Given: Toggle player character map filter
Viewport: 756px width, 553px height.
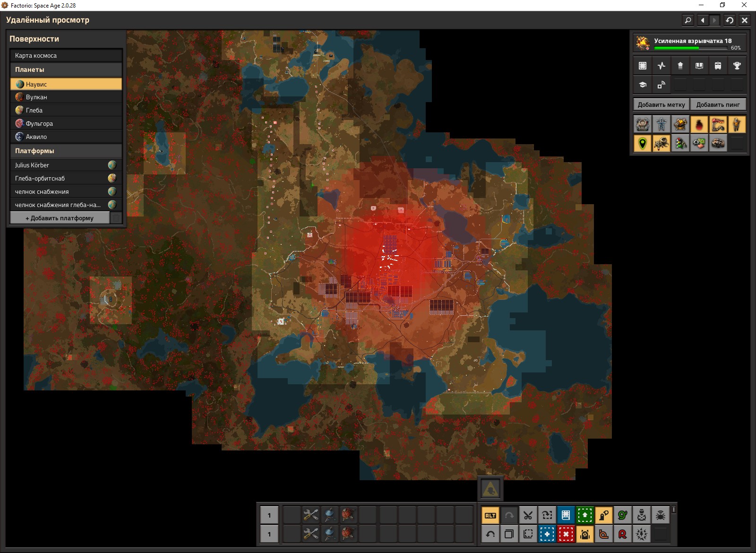Looking at the screenshot, I should click(x=737, y=124).
